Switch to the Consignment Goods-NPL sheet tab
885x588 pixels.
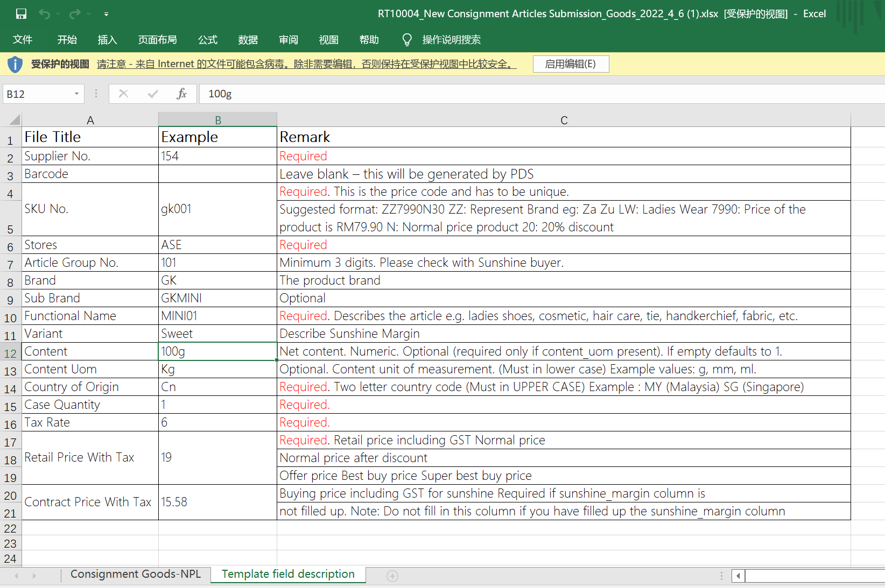click(x=135, y=574)
